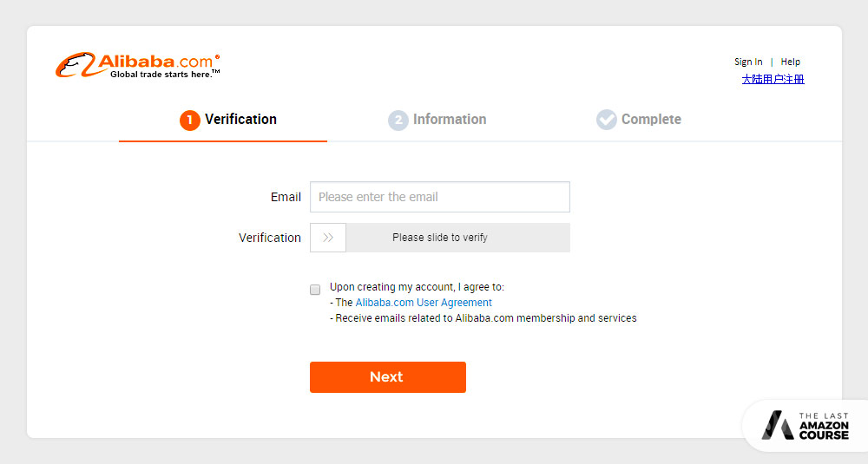The width and height of the screenshot is (868, 464).
Task: Select the Complete step tab label
Action: point(651,120)
